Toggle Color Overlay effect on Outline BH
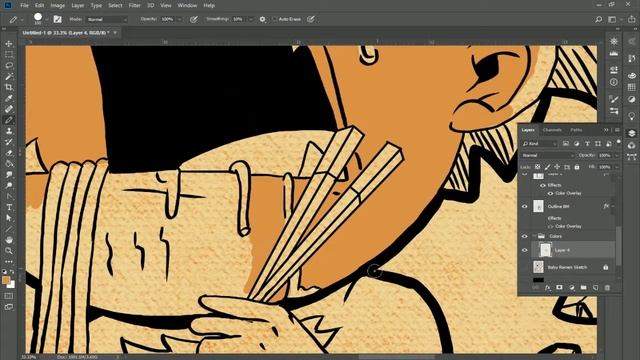The image size is (640, 360). pos(550,226)
